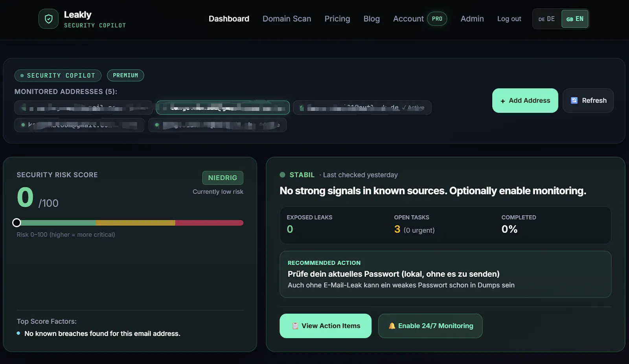Screen dimensions: 629x364
Task: Click 'No known breaches found' score factor
Action: pos(102,334)
